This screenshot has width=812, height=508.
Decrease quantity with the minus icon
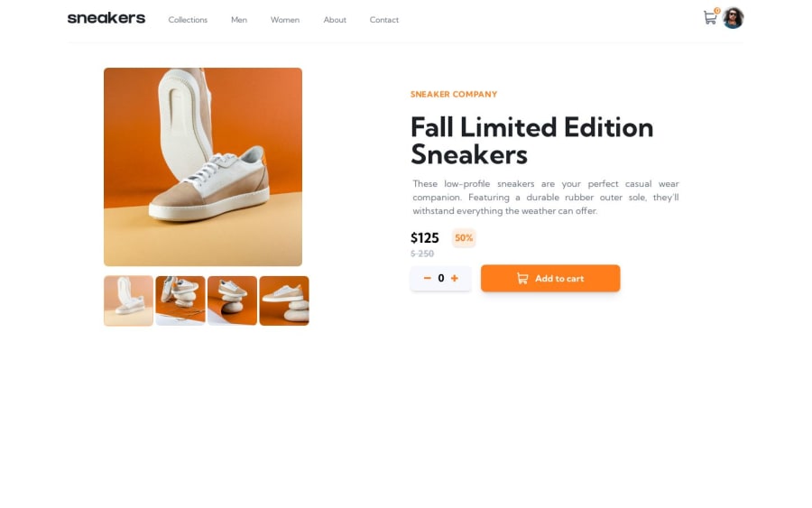pos(428,278)
